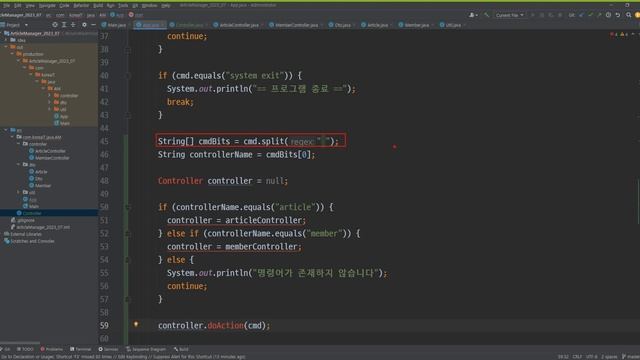Collapse the controller package under src

18,144
